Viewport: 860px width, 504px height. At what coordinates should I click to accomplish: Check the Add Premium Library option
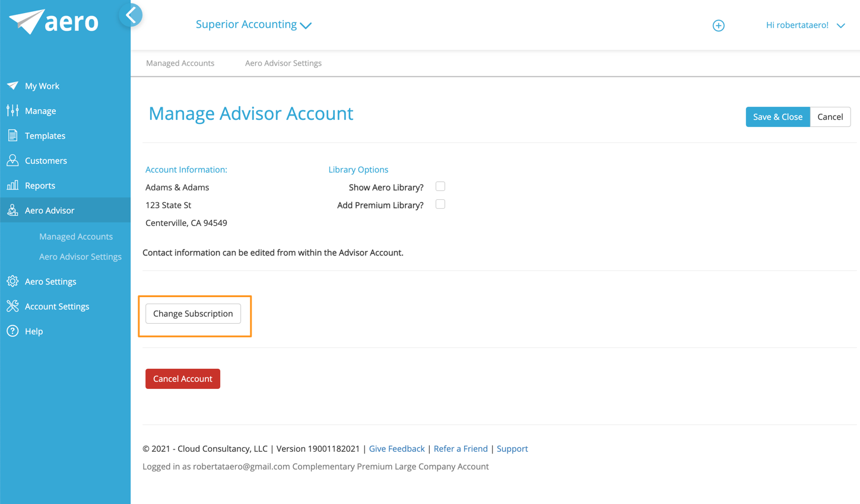pyautogui.click(x=440, y=204)
